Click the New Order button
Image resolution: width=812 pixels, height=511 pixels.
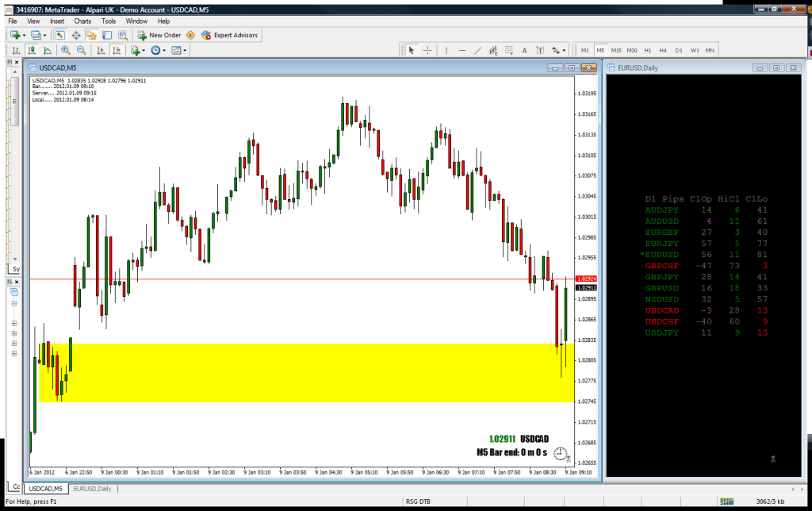(159, 35)
